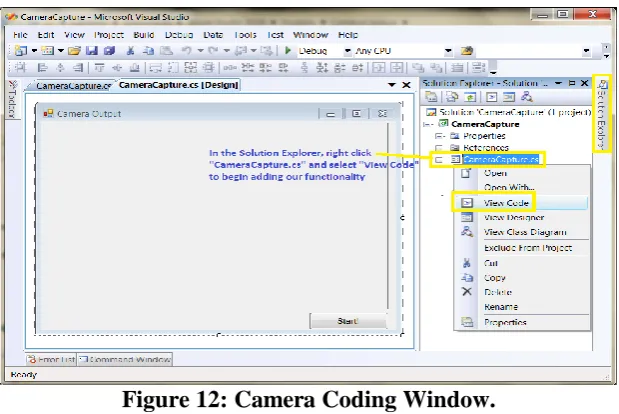
Task: Click the Paste icon in the main toolbar
Action: click(166, 51)
